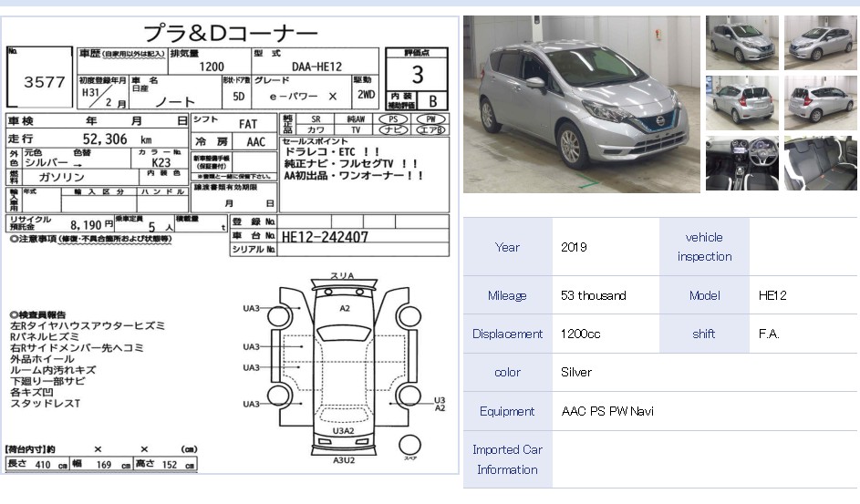
Task: Click the Year value 2019
Action: tap(574, 247)
